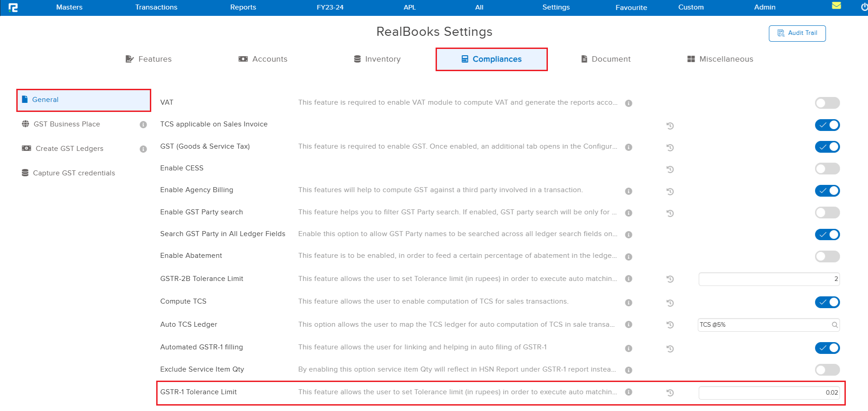This screenshot has width=868, height=411.
Task: Open the Masters menu
Action: click(69, 7)
